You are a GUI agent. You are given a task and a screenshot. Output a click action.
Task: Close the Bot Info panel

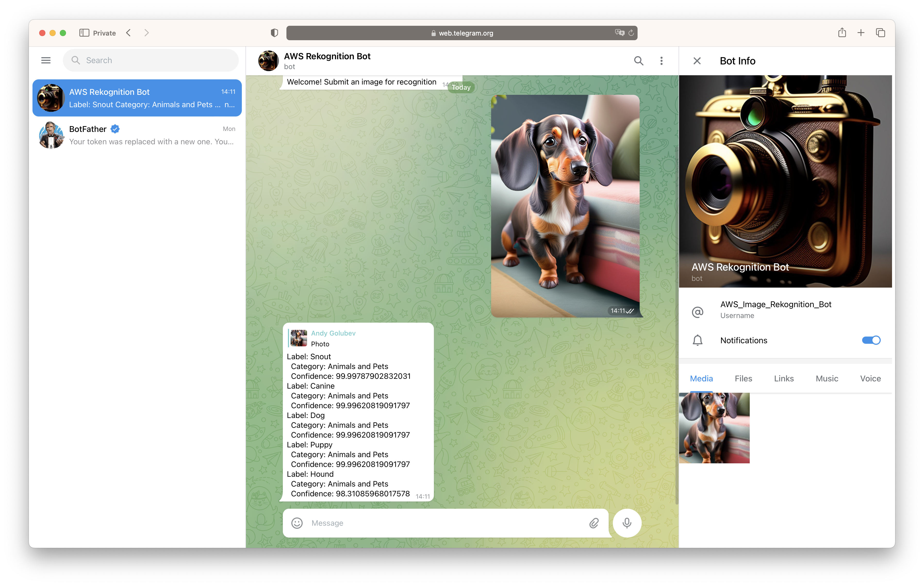(697, 61)
